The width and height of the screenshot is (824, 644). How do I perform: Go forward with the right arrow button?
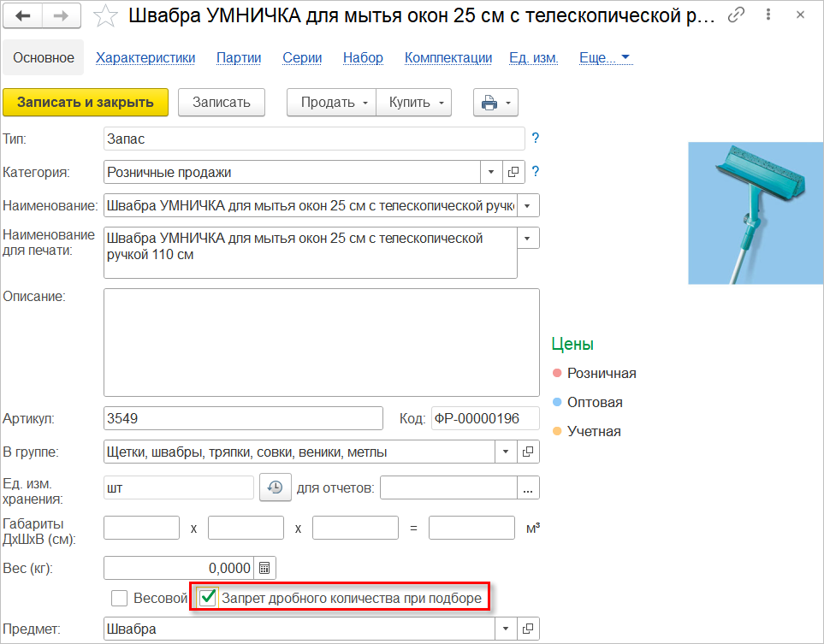pyautogui.click(x=62, y=15)
